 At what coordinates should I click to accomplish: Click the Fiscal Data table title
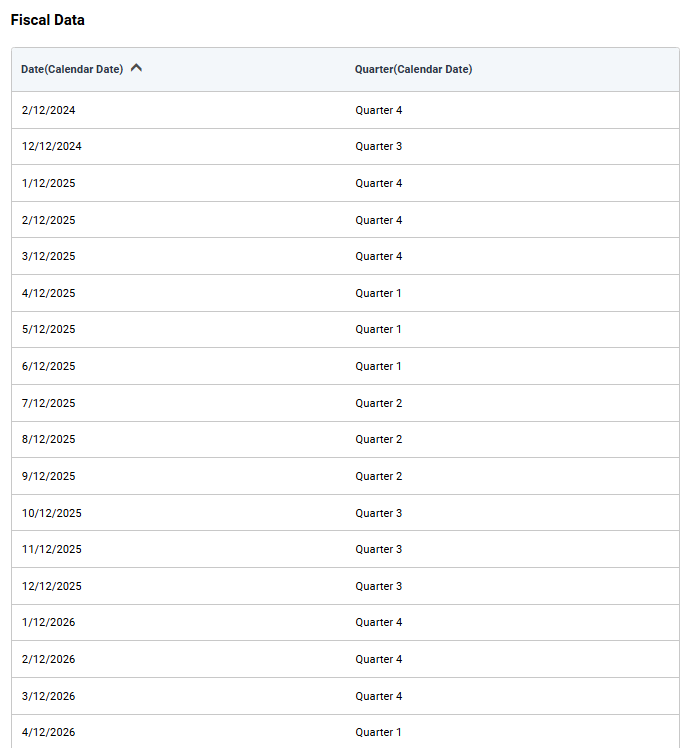(47, 20)
